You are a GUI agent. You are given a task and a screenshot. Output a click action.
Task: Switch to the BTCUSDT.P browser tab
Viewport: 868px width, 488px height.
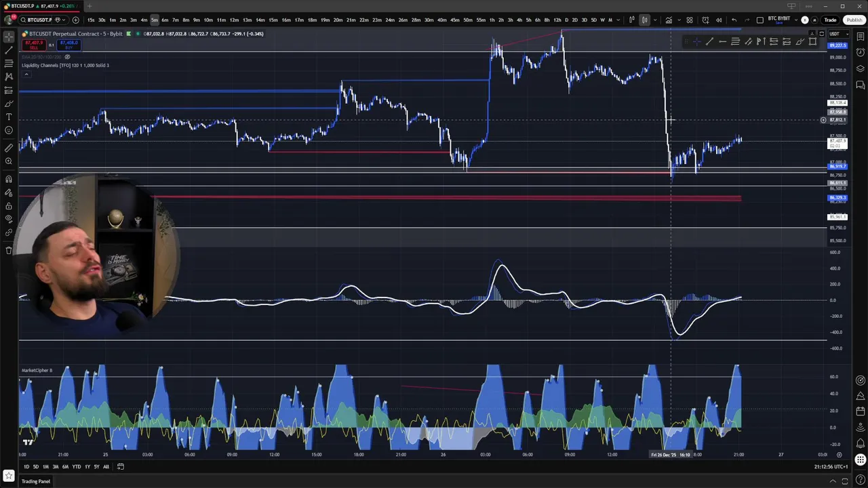click(x=42, y=6)
